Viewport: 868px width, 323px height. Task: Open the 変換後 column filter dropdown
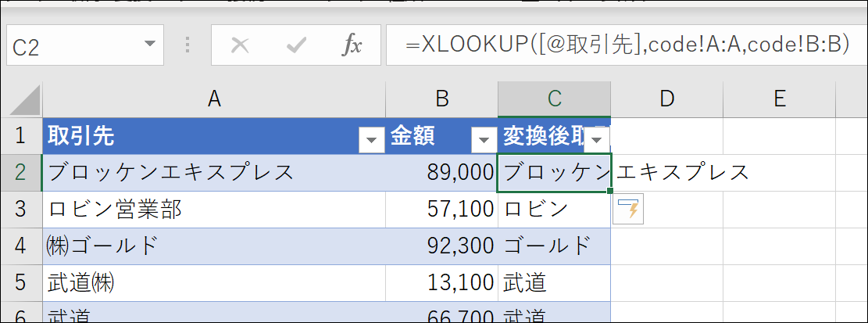[x=597, y=140]
